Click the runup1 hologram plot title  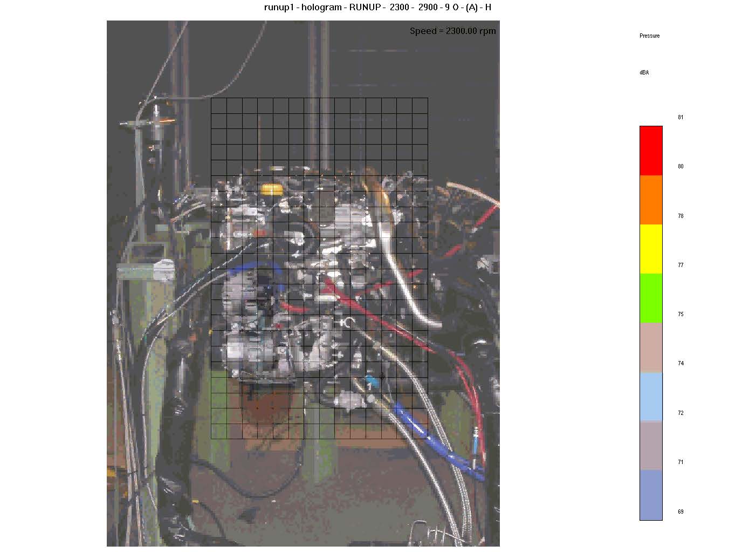[x=377, y=8]
